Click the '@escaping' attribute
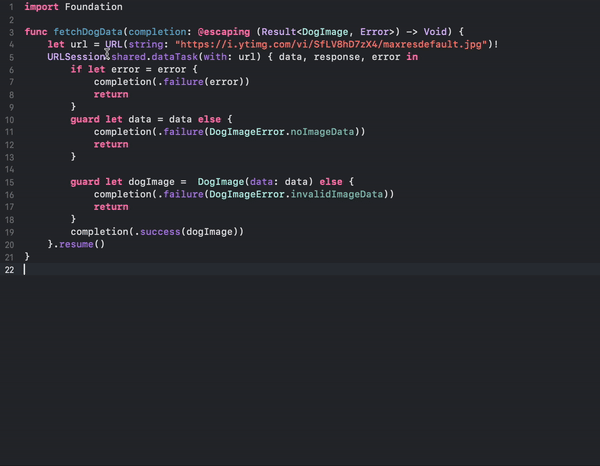Screen dimensions: 600x466 (224, 32)
